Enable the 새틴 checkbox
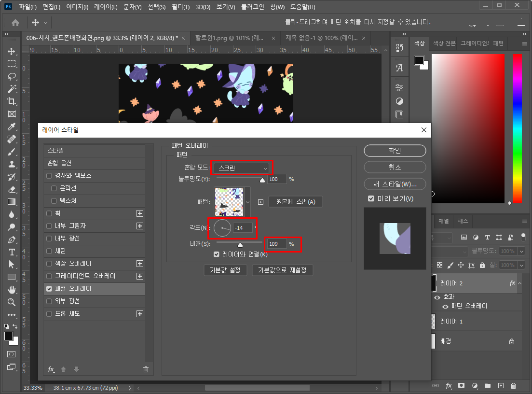 (x=49, y=251)
